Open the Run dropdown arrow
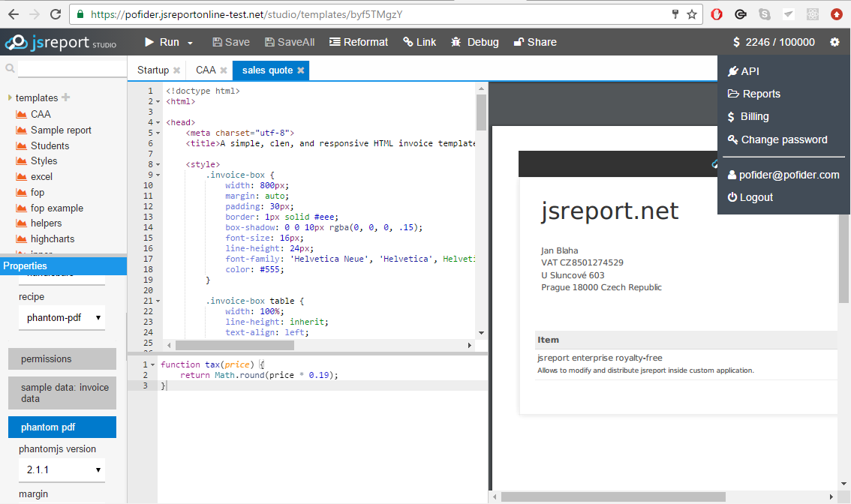The height and width of the screenshot is (504, 851). click(x=190, y=43)
